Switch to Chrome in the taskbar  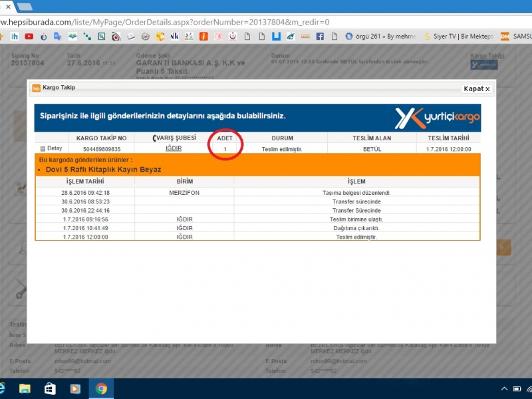tap(101, 388)
